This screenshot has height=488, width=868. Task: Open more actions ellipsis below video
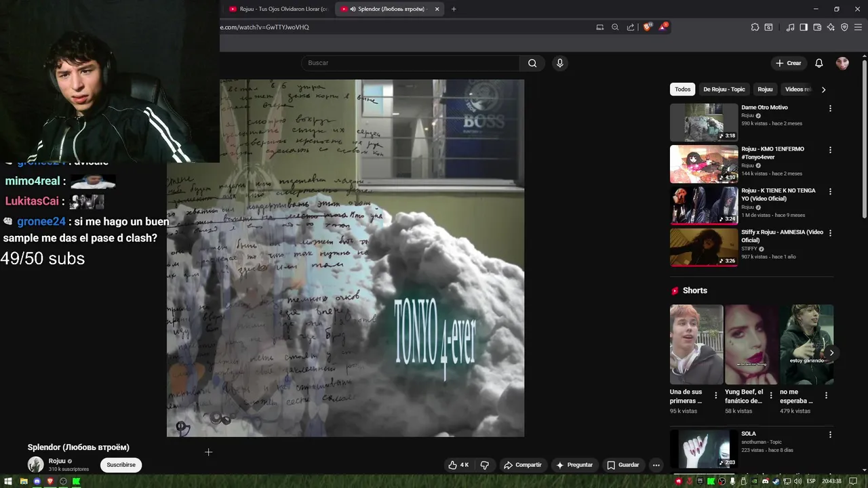tap(656, 465)
